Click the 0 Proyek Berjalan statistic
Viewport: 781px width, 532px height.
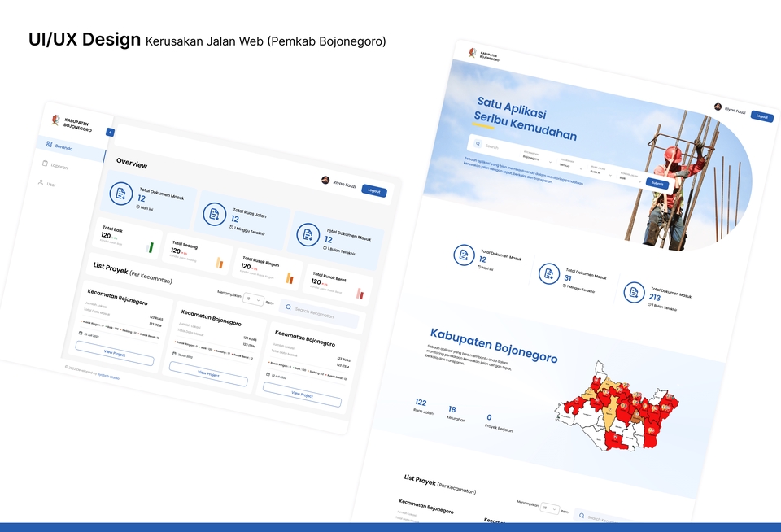click(498, 422)
